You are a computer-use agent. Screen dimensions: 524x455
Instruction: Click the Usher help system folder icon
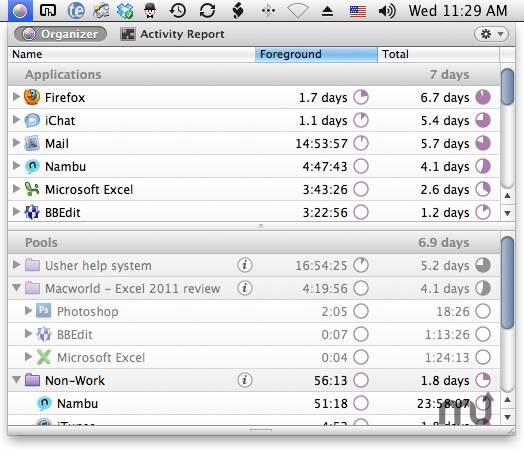[x=32, y=265]
